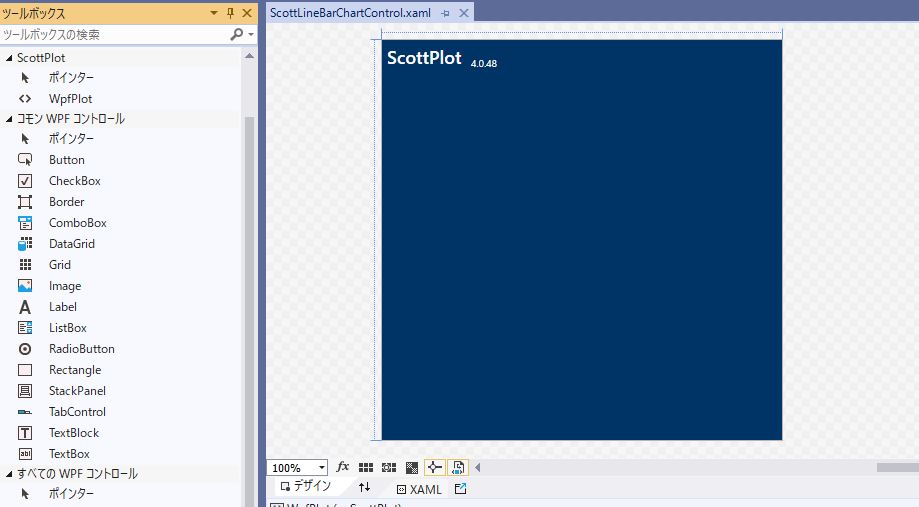The width and height of the screenshot is (919, 507).
Task: Close the ツールボックス panel
Action: pyautogui.click(x=247, y=13)
